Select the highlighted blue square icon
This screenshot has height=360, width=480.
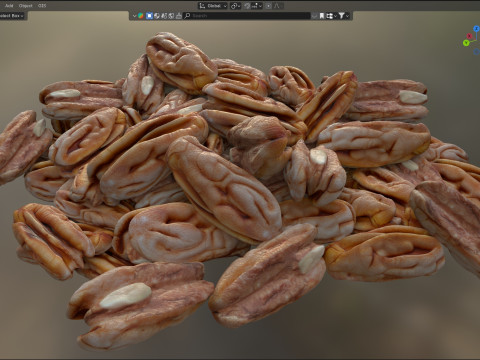coord(149,16)
